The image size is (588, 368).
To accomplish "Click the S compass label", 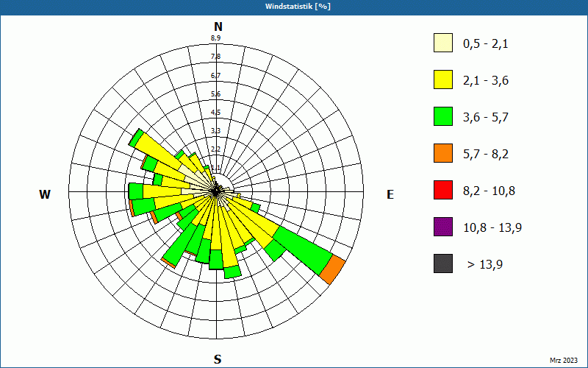I will tap(218, 359).
